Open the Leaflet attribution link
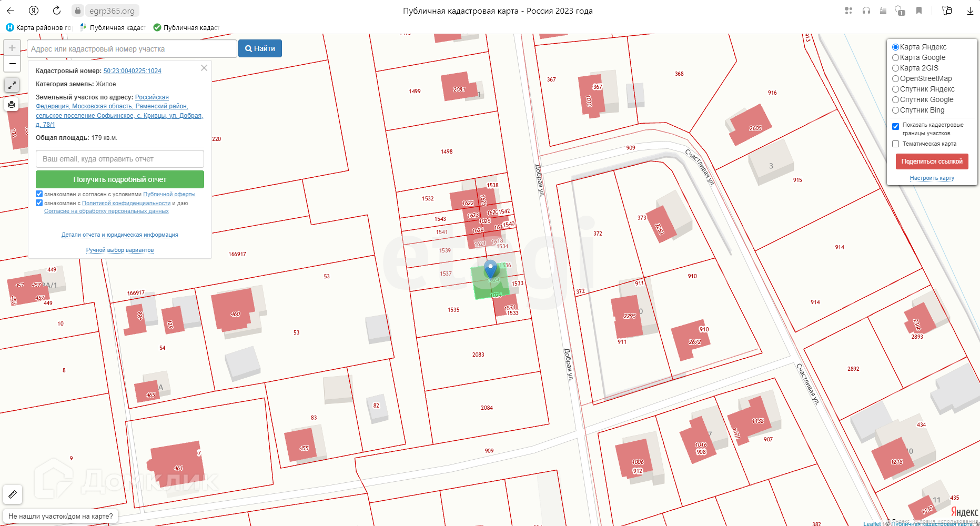The height and width of the screenshot is (526, 980). (872, 523)
